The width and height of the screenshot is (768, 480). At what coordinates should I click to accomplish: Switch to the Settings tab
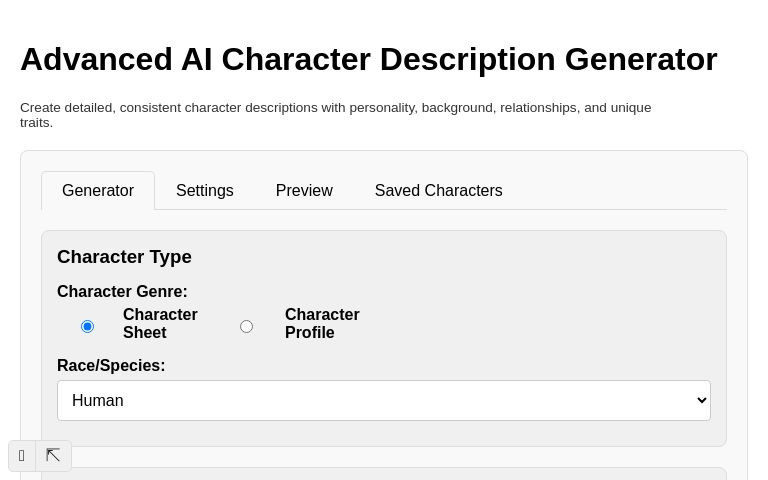[x=204, y=190]
